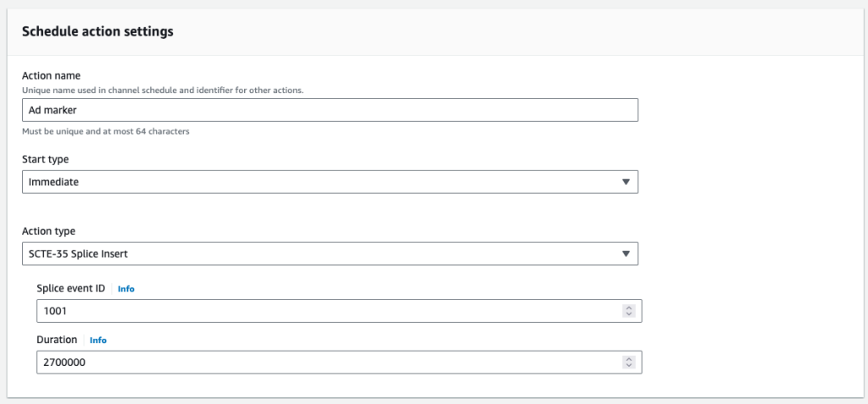Click the Splice event ID label text

pyautogui.click(x=71, y=288)
